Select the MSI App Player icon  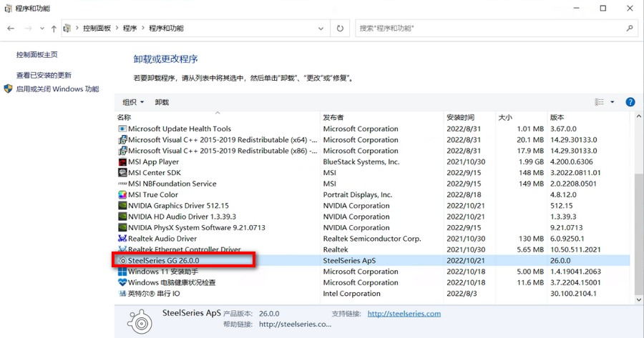click(x=122, y=162)
